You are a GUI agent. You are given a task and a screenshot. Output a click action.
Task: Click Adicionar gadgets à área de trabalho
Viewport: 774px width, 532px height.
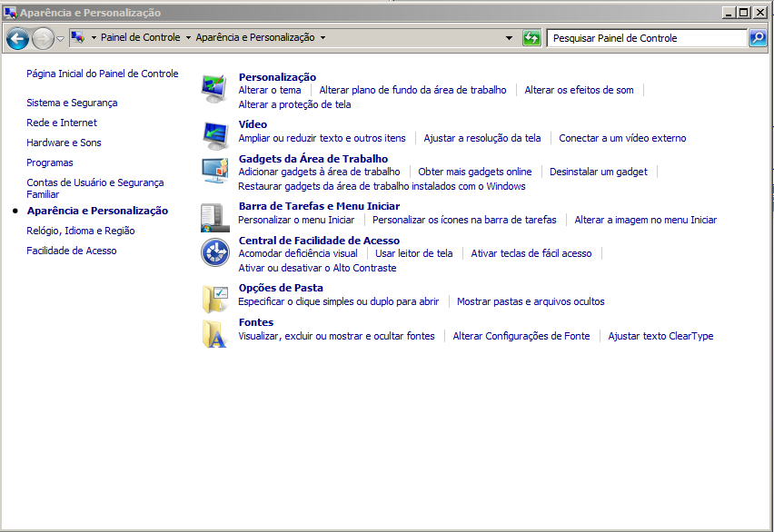[x=320, y=172]
